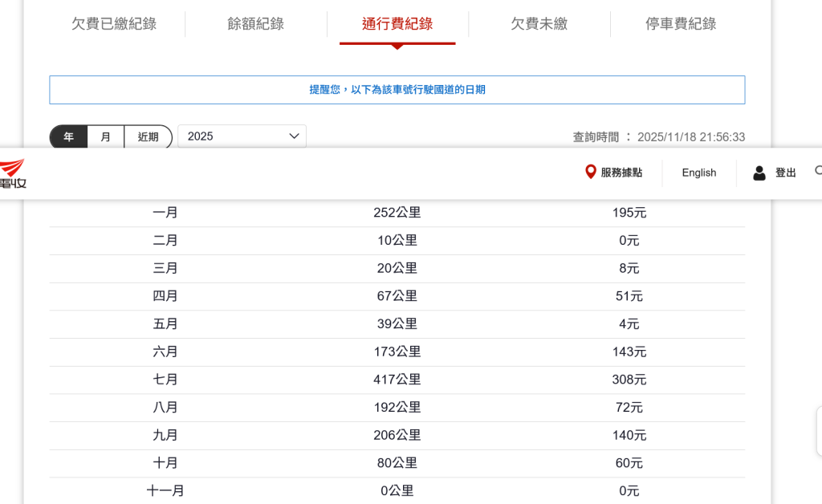Open the 欠費已繳紀錄 tab
This screenshot has width=822, height=504.
[x=114, y=24]
